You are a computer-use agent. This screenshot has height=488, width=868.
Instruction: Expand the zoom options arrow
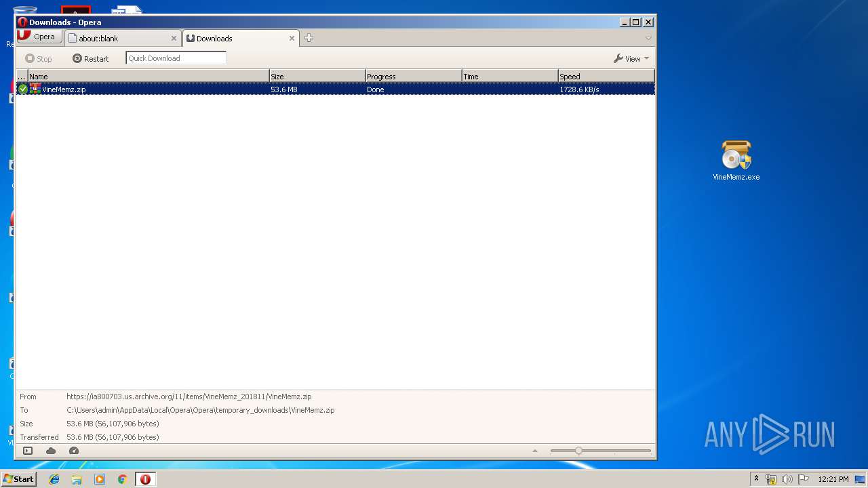535,451
